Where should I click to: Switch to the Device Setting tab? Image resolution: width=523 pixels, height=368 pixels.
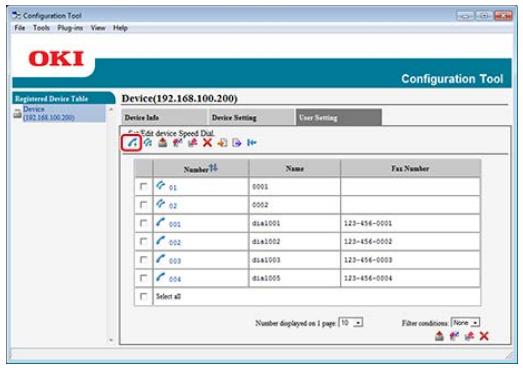(251, 117)
